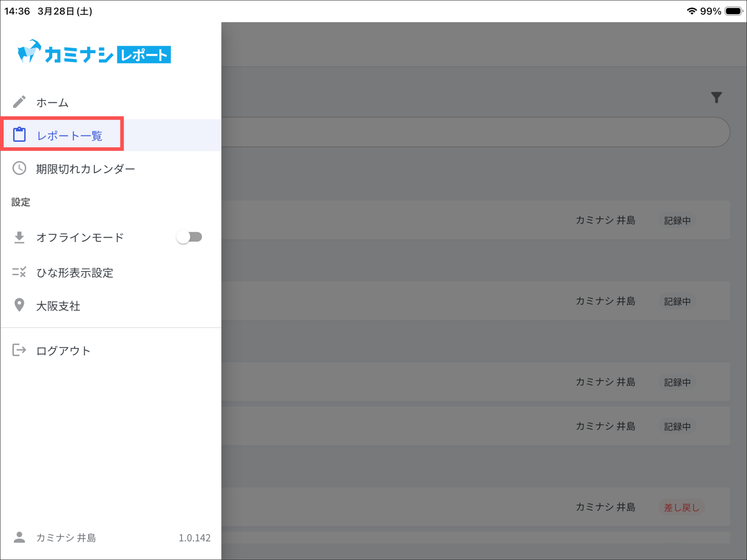Click the logout arrow icon
Image resolution: width=747 pixels, height=560 pixels.
[19, 350]
